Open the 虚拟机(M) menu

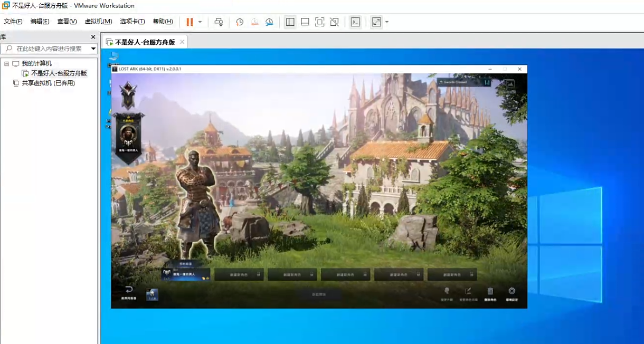[98, 22]
